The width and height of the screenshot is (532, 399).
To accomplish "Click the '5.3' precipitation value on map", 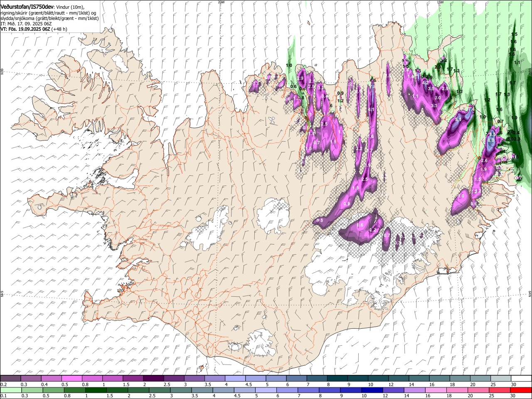I will click(x=458, y=120).
